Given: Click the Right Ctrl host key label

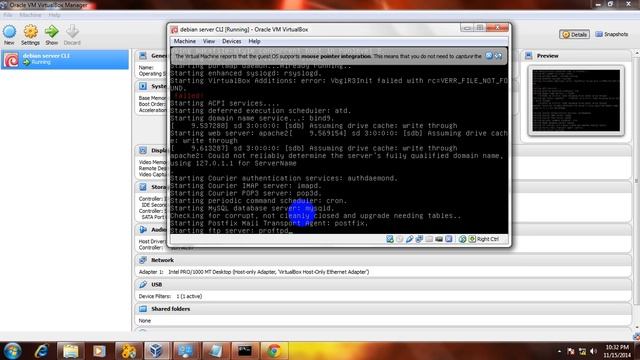Looking at the screenshot, I should click(x=487, y=239).
